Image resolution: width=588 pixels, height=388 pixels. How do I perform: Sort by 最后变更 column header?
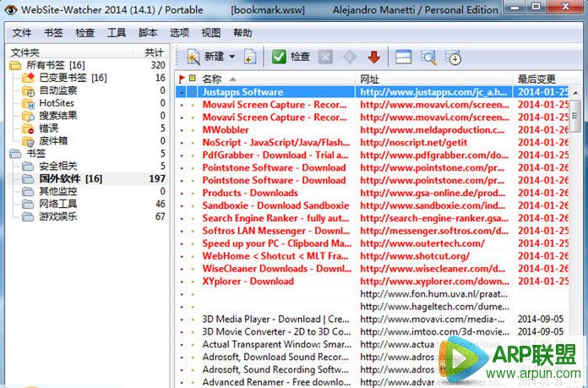(x=539, y=79)
